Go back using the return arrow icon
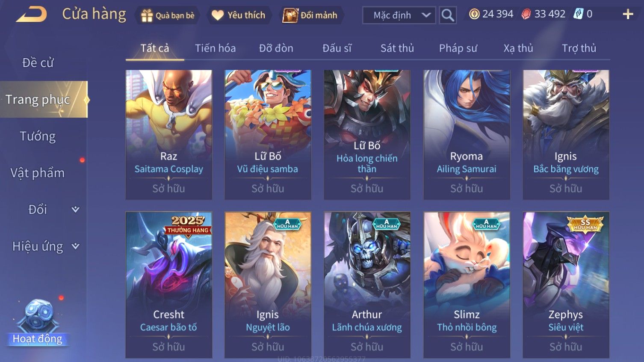Image resolution: width=644 pixels, height=362 pixels. point(31,14)
